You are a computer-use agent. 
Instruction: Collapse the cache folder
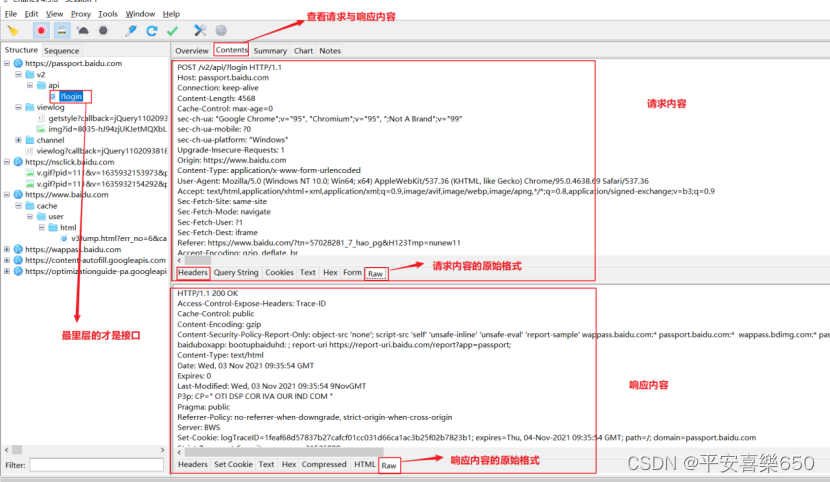pos(19,205)
